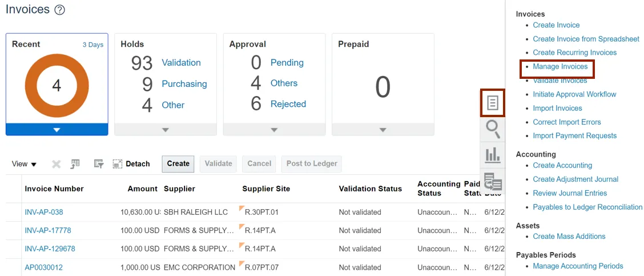Open the Tasks panel icon
644x276 pixels.
pyautogui.click(x=493, y=103)
